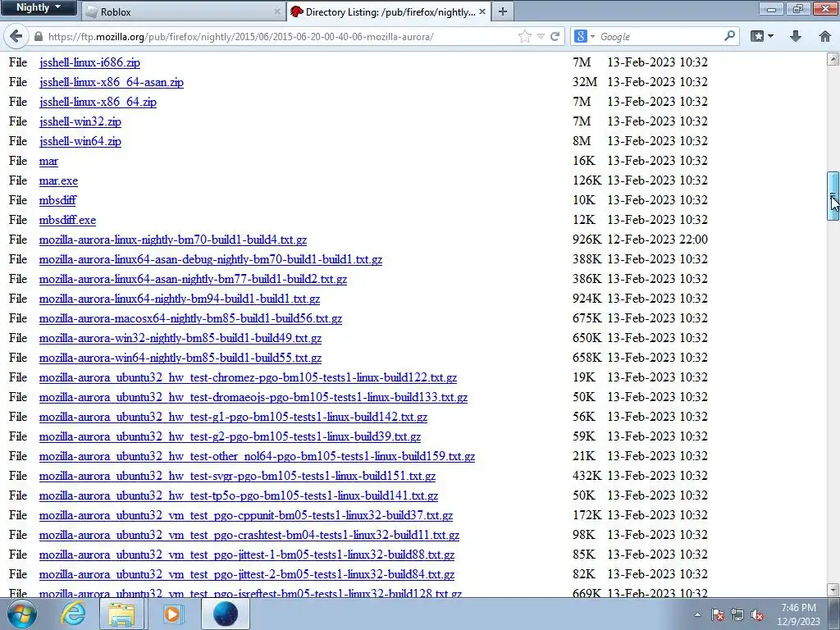Open the taskbar clock 7:46 PM

[x=798, y=614]
